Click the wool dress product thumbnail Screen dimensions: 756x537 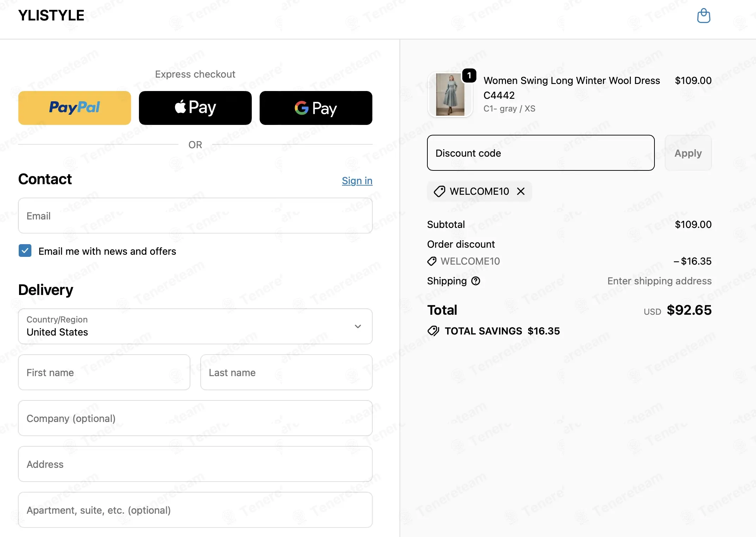point(450,95)
